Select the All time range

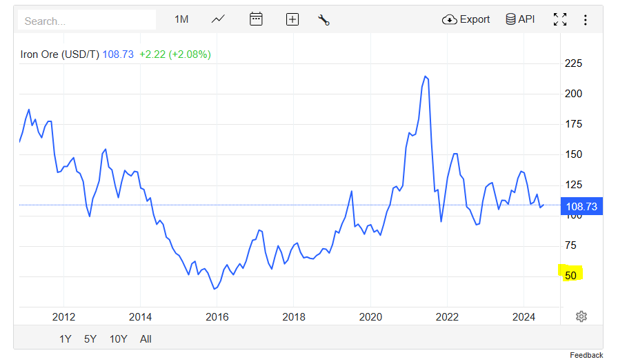click(146, 338)
